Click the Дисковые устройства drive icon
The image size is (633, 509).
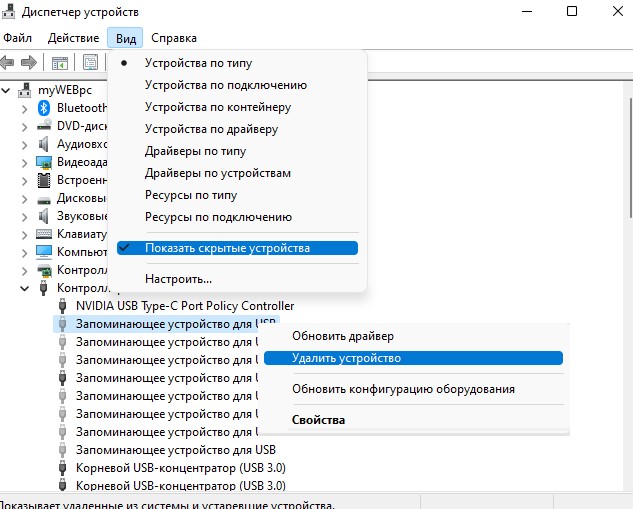tap(44, 199)
